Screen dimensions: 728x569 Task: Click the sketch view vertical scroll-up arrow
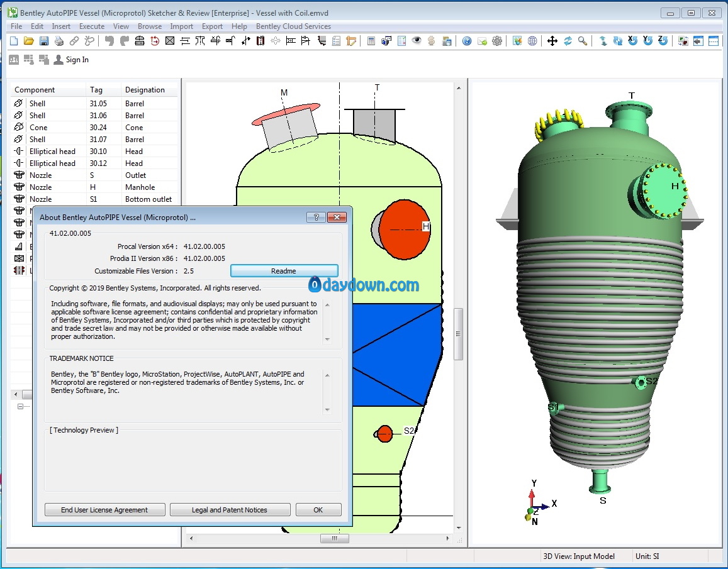click(459, 88)
